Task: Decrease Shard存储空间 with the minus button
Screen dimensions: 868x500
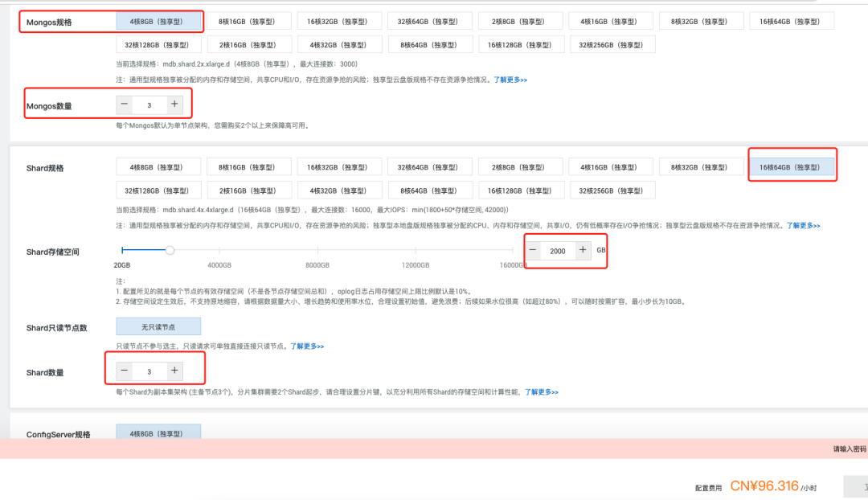Action: pos(533,250)
